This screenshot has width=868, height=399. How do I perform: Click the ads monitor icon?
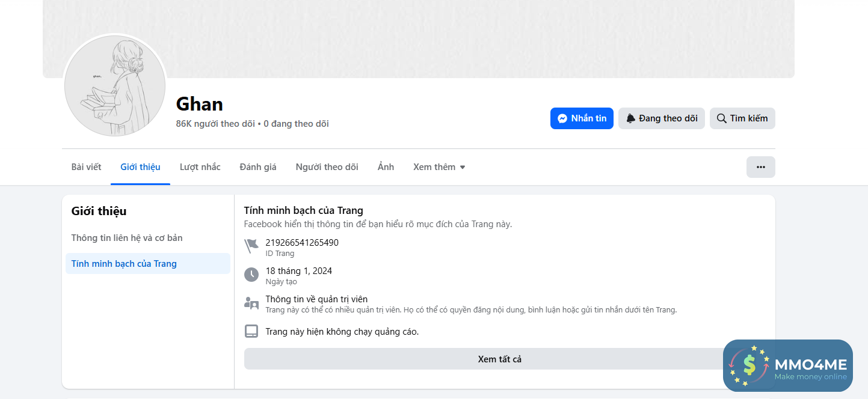coord(251,331)
